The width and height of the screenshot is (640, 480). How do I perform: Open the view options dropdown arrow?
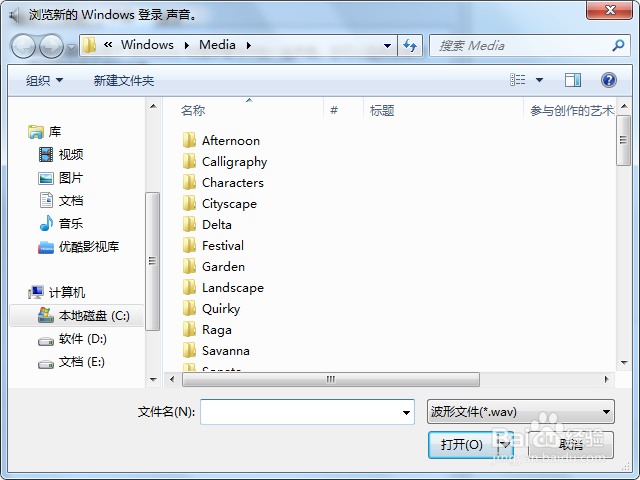tap(539, 80)
